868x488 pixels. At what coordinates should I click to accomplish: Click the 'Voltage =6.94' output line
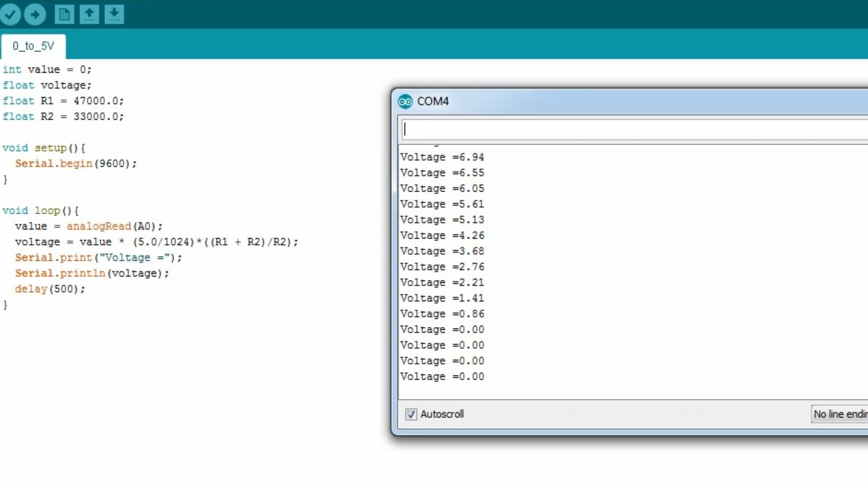(442, 157)
